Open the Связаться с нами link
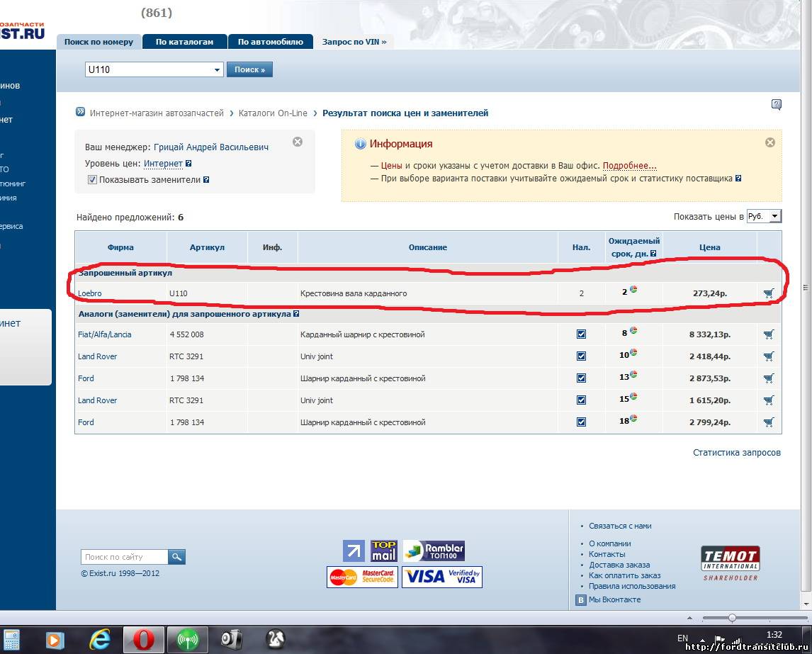The width and height of the screenshot is (812, 654). click(621, 526)
